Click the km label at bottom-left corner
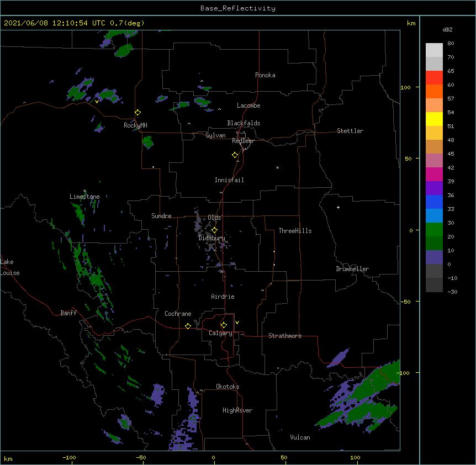Viewport: 476px width, 465px height. (x=8, y=458)
